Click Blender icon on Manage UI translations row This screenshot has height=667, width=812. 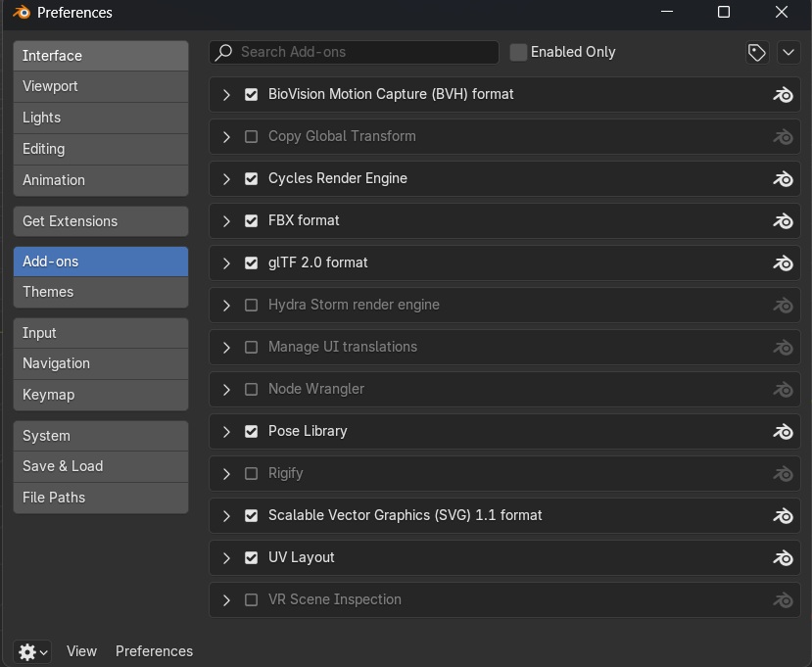coord(783,347)
